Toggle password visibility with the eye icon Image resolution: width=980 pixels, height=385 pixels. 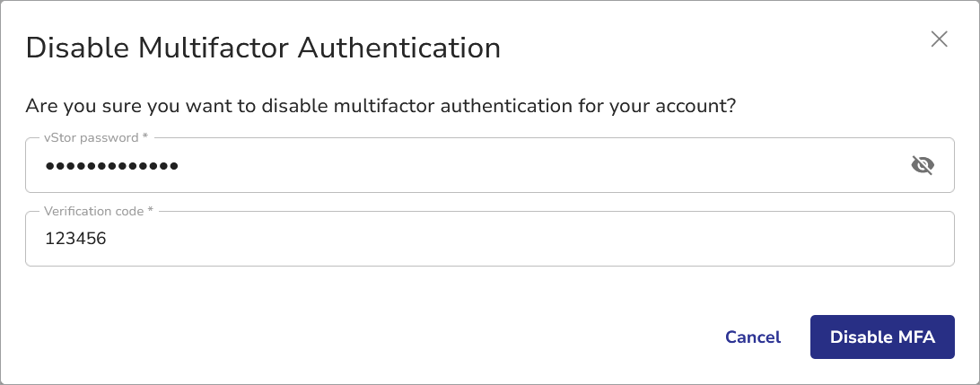923,165
